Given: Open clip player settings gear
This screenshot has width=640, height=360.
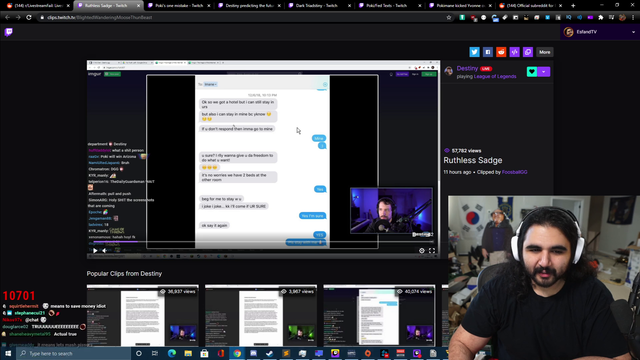Looking at the screenshot, I should pyautogui.click(x=422, y=251).
